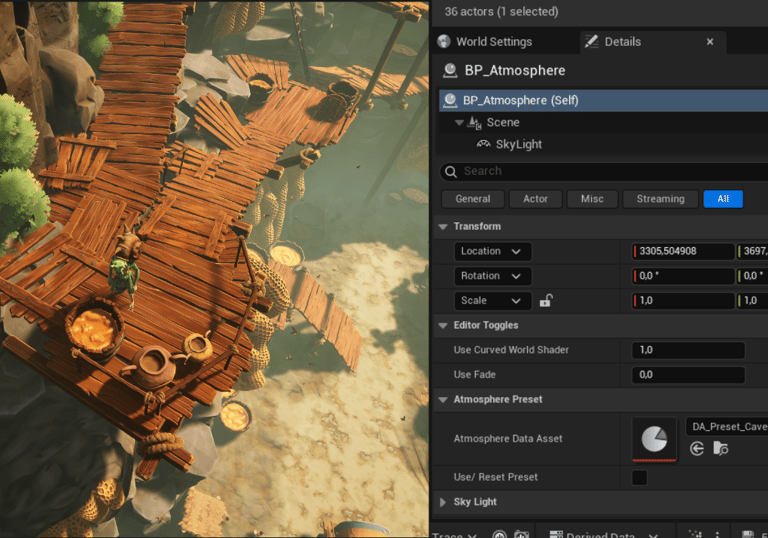The height and width of the screenshot is (538, 768).
Task: Click the green goblin character in viewport
Action: (125, 267)
